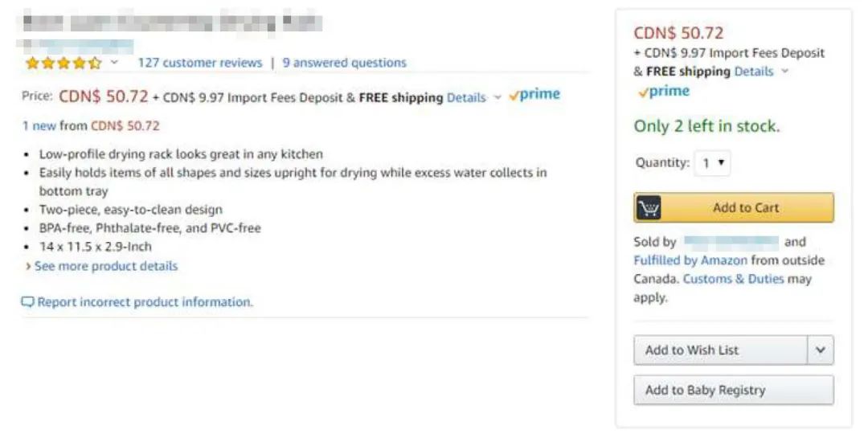Screen dimensions: 868x438
Task: View the 9 answered questions
Action: pos(344,63)
